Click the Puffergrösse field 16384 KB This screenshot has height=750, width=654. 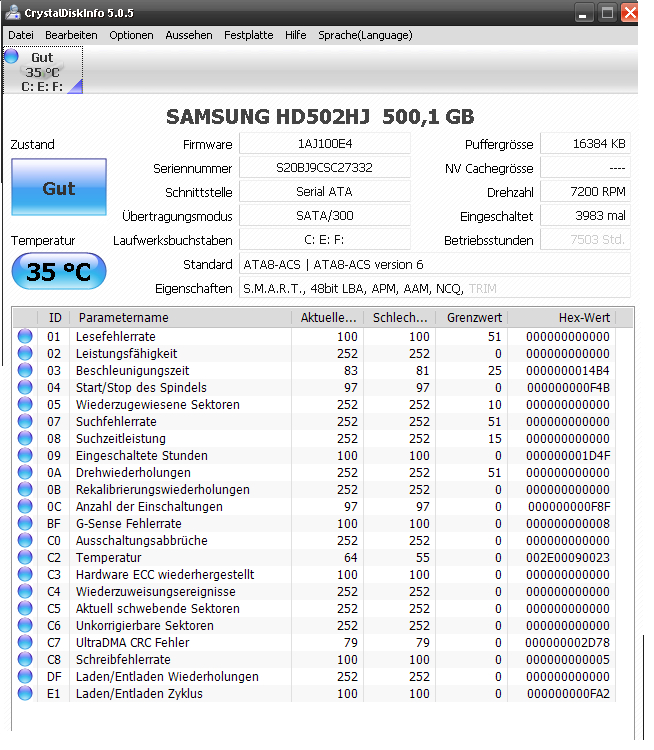pos(585,143)
